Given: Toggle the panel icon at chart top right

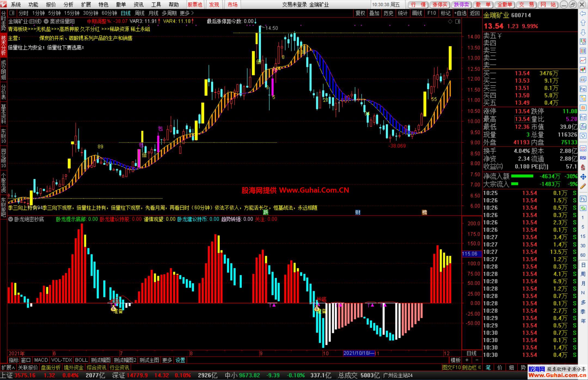Looking at the screenshot, I should 458,21.
